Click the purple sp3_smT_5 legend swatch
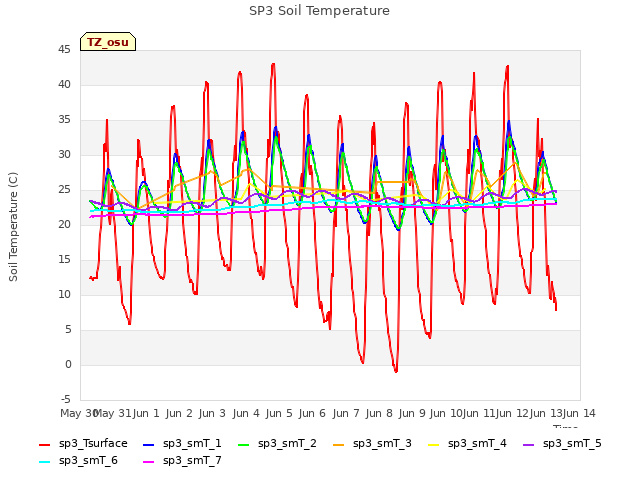Image resolution: width=640 pixels, height=480 pixels. point(529,444)
